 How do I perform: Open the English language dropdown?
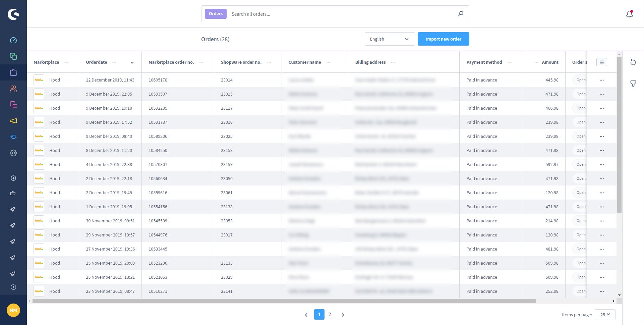(x=390, y=39)
